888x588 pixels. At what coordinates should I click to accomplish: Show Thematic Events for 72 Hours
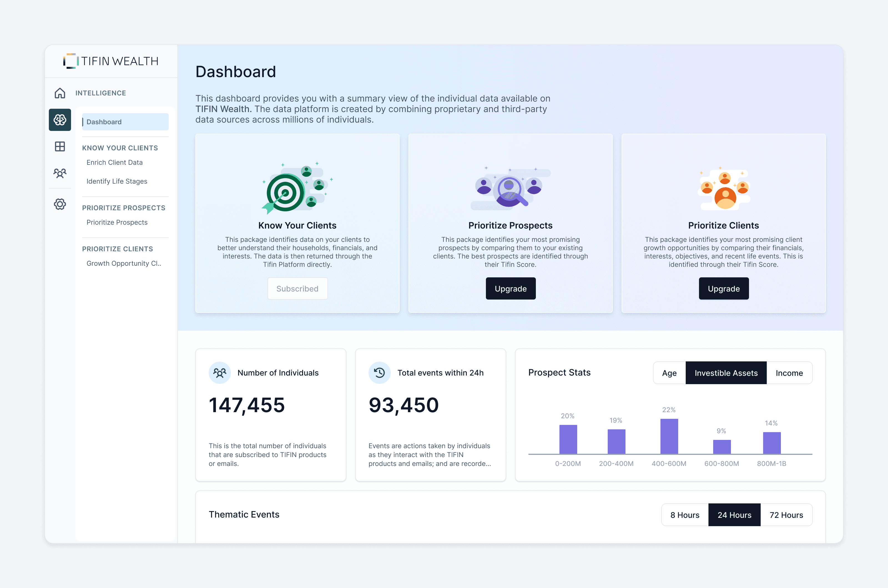click(786, 515)
